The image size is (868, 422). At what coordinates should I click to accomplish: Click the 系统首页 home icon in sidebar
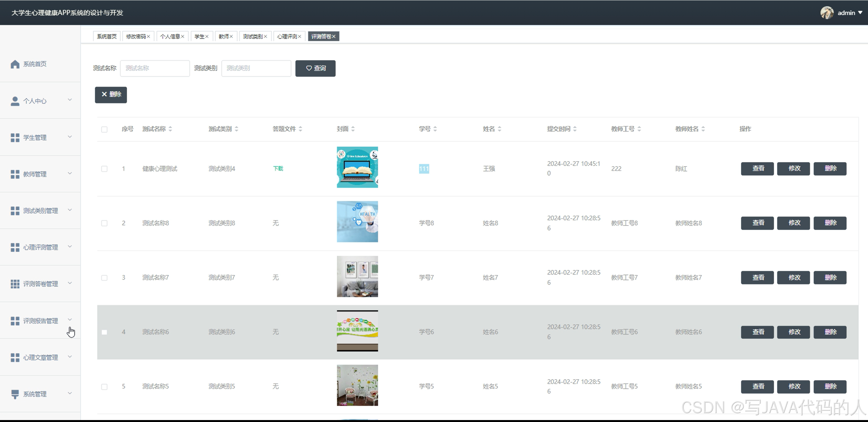pos(15,64)
